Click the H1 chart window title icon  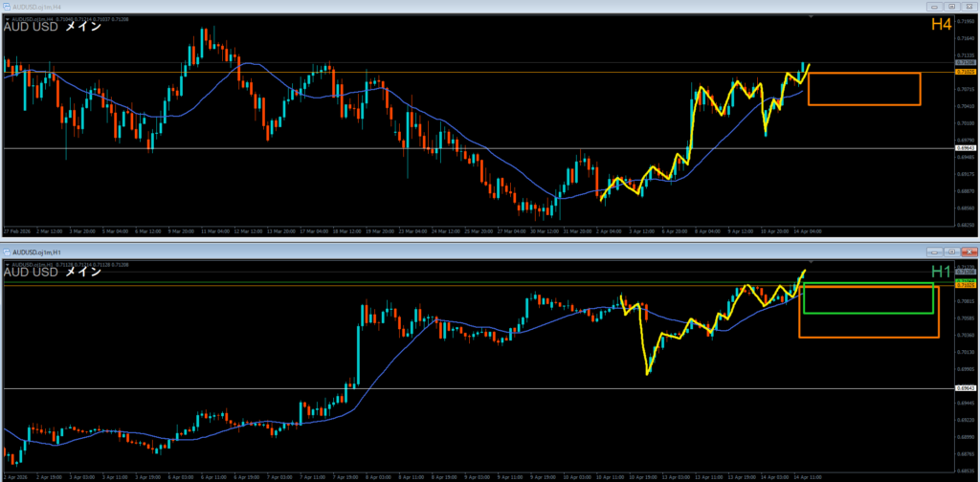pos(7,252)
